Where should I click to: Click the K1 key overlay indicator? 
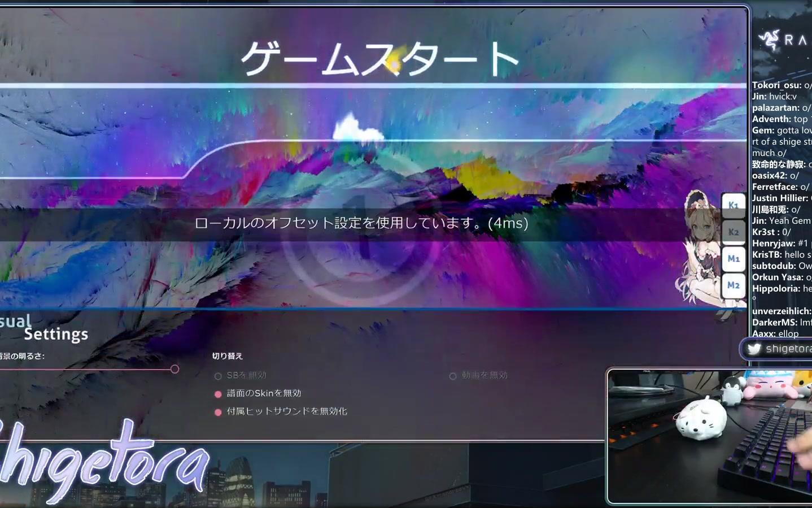734,206
